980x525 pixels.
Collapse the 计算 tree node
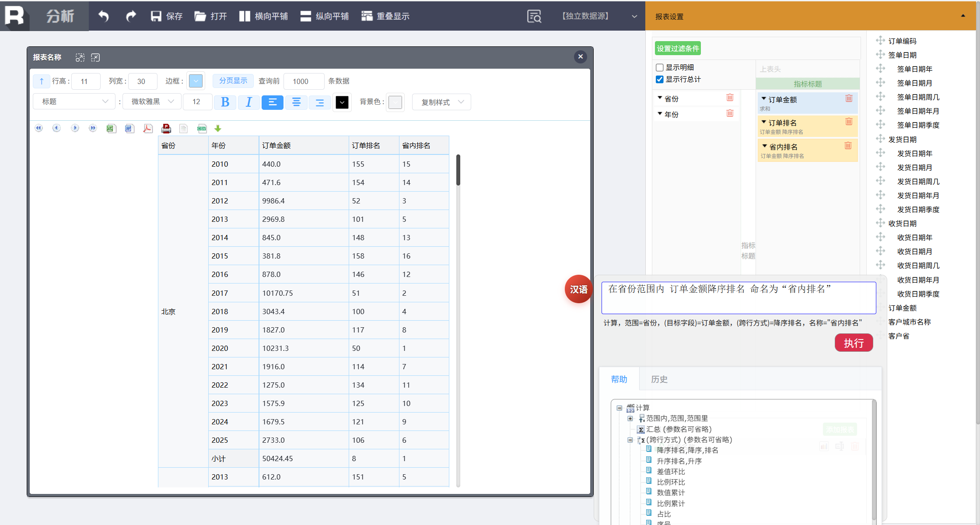click(x=619, y=408)
